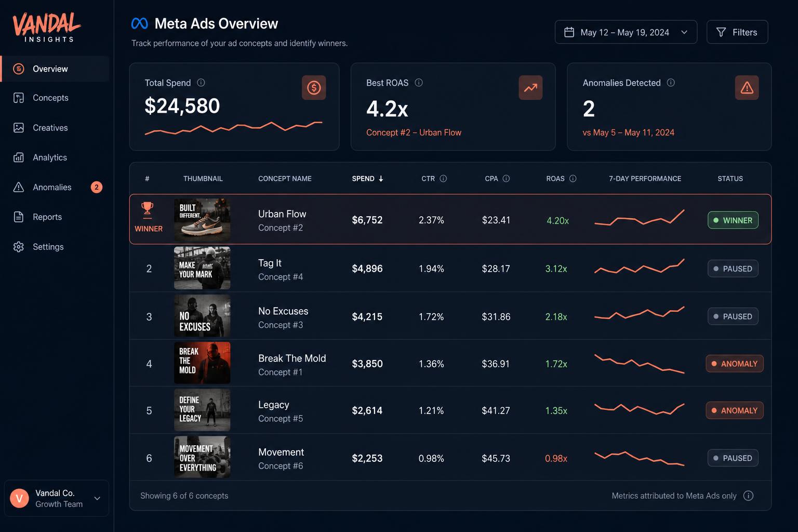The image size is (798, 532).
Task: Click the PAUSED badge in No Excuses row
Action: coord(733,316)
